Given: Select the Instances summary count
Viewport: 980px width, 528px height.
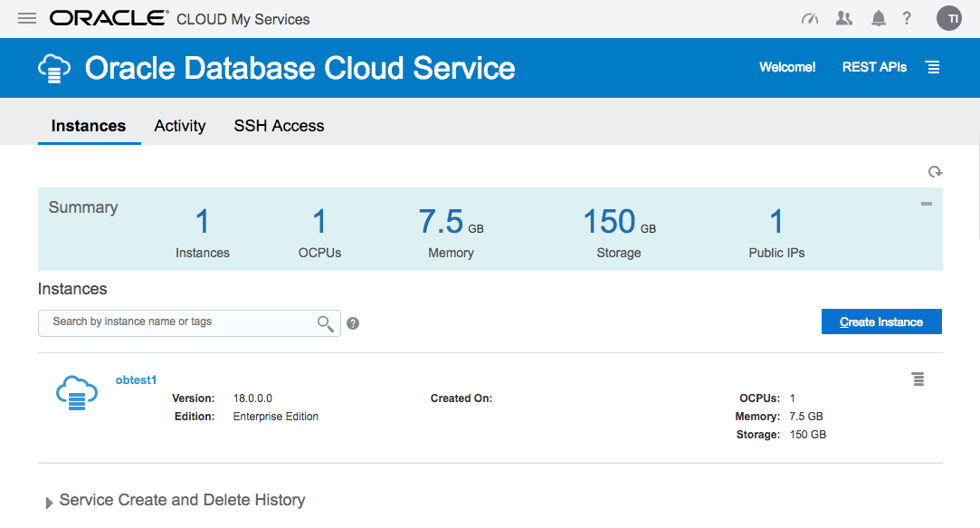Looking at the screenshot, I should coord(202,222).
